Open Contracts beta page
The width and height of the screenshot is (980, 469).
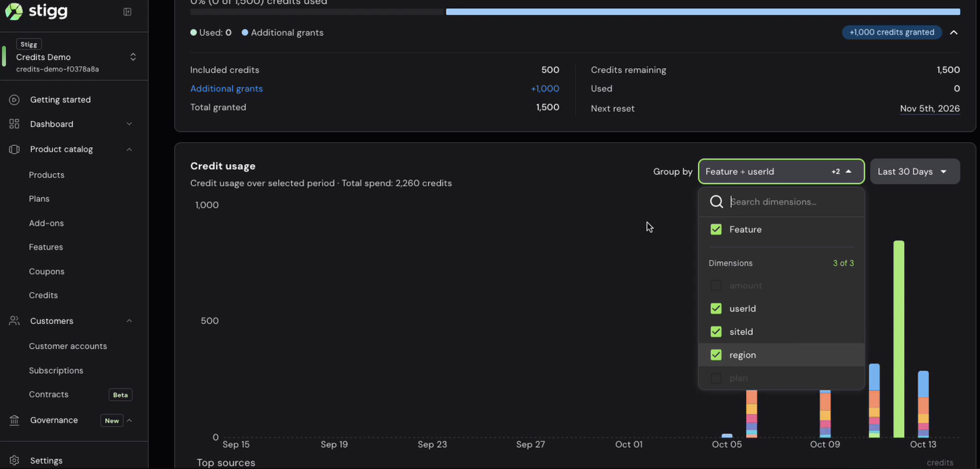pos(49,394)
